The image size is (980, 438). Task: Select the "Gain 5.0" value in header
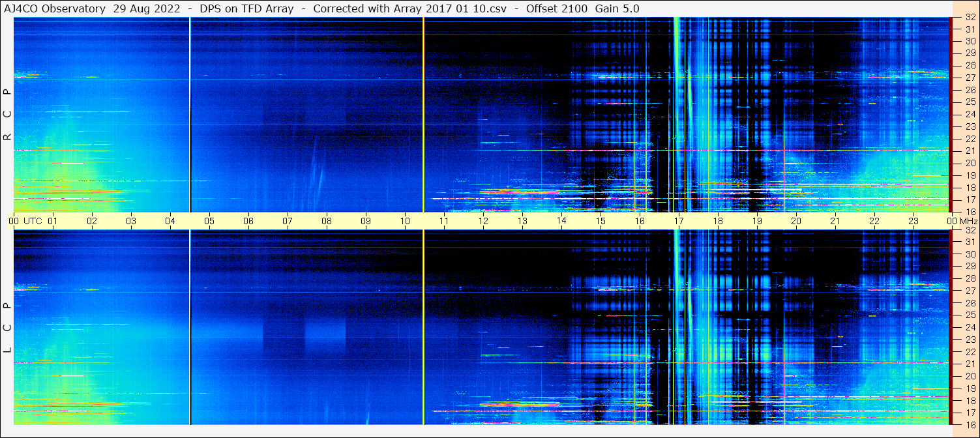[617, 8]
